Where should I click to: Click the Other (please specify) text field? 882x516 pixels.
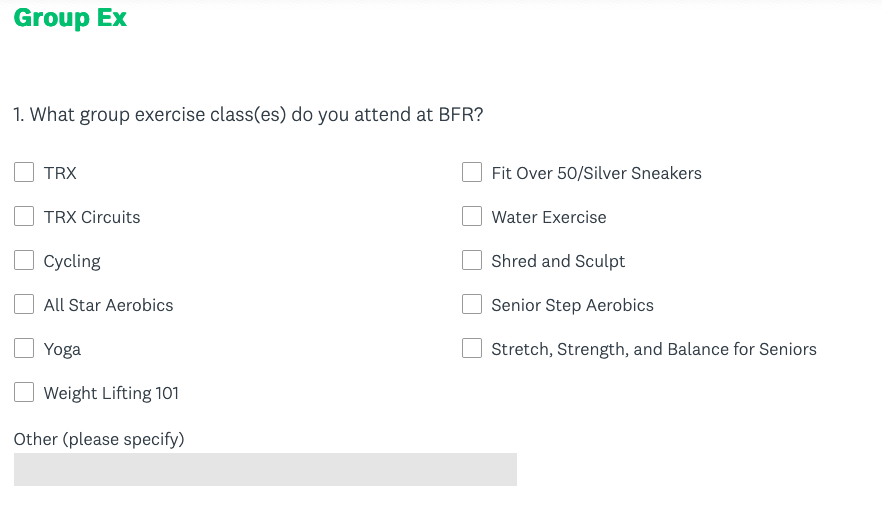265,469
